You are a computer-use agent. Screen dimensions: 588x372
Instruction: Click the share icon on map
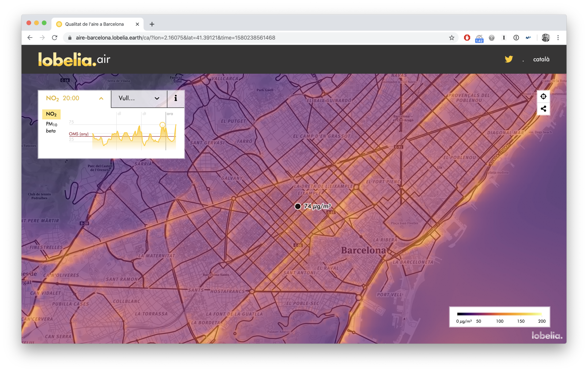point(543,109)
